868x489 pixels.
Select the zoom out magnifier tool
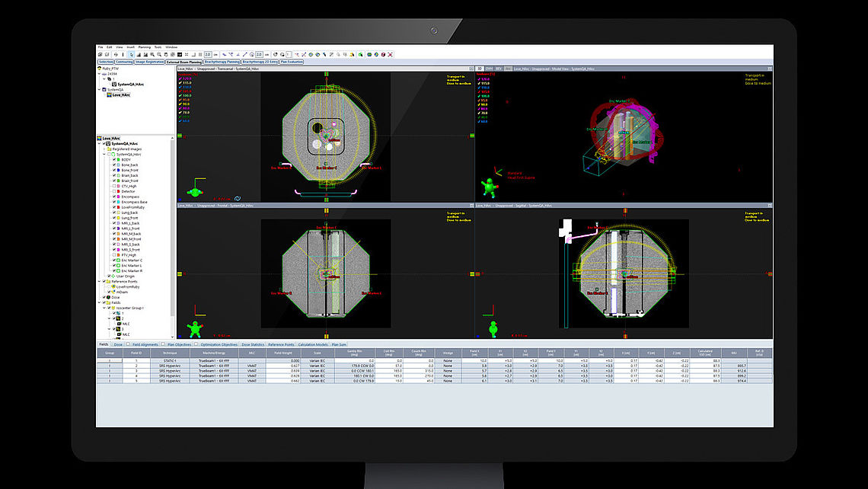click(x=158, y=54)
